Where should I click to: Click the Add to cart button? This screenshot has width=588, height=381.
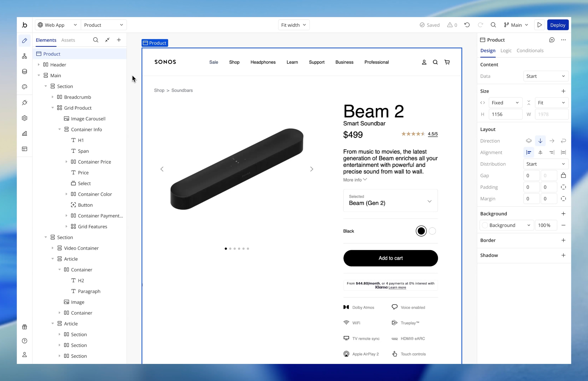tap(390, 258)
